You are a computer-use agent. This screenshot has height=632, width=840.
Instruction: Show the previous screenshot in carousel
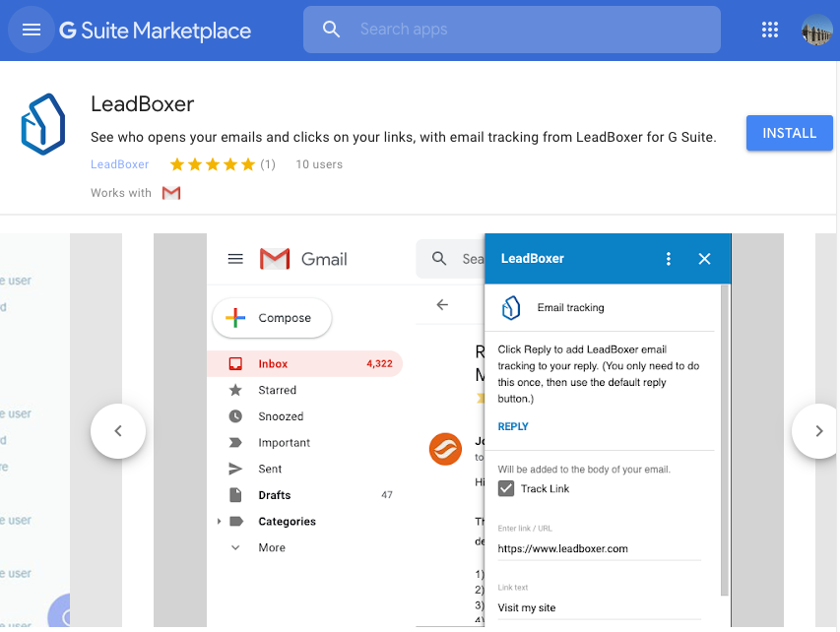pyautogui.click(x=118, y=431)
